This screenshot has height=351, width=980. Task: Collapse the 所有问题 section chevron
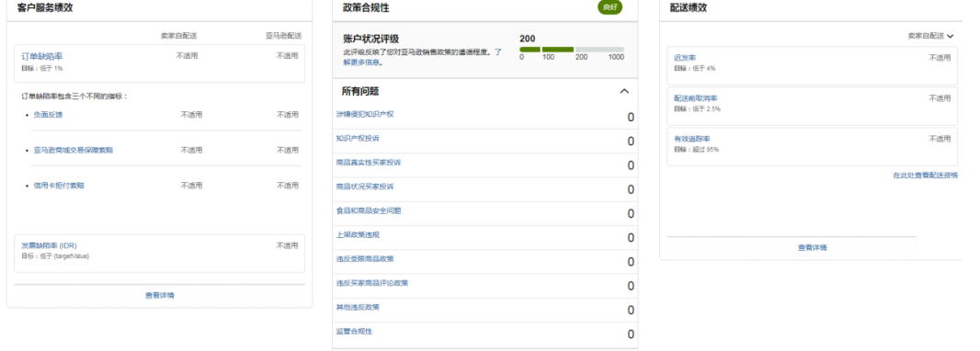(x=623, y=91)
